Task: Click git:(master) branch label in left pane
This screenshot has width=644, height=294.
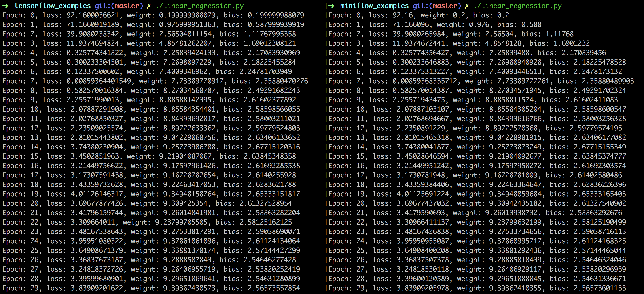Action: [x=119, y=6]
